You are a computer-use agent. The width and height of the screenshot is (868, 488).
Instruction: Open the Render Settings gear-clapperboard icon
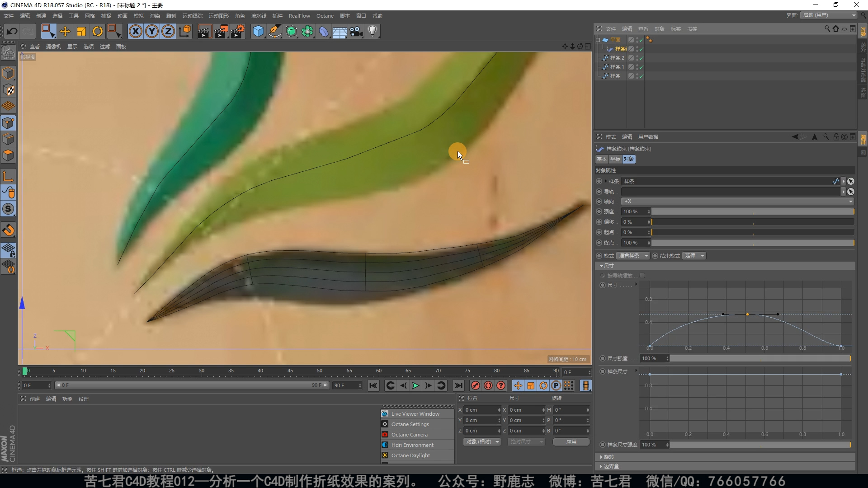point(238,31)
